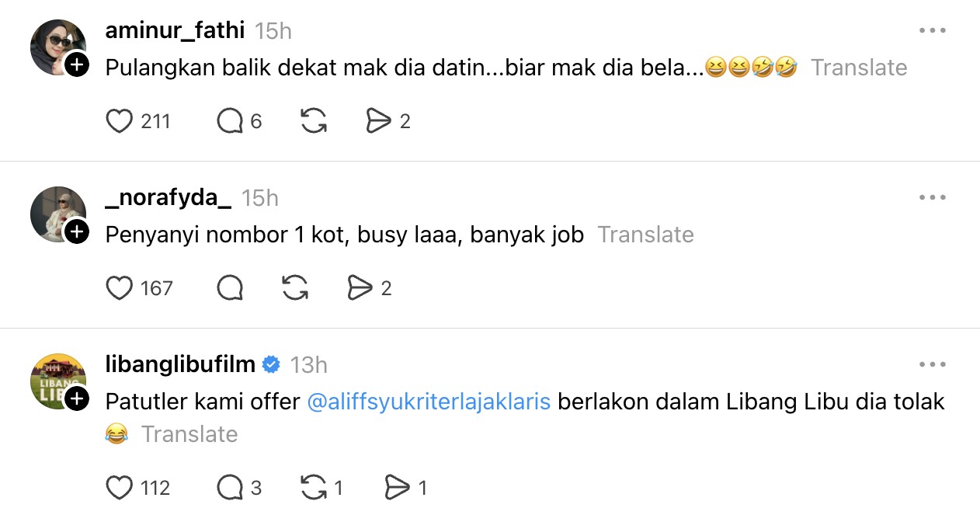Translate _norafyda_'s comment
Viewport: 980px width, 522px height.
point(645,235)
